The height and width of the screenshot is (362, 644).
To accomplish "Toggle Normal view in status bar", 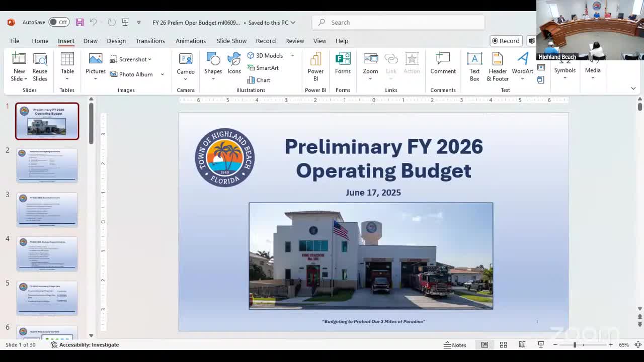I will tap(485, 344).
